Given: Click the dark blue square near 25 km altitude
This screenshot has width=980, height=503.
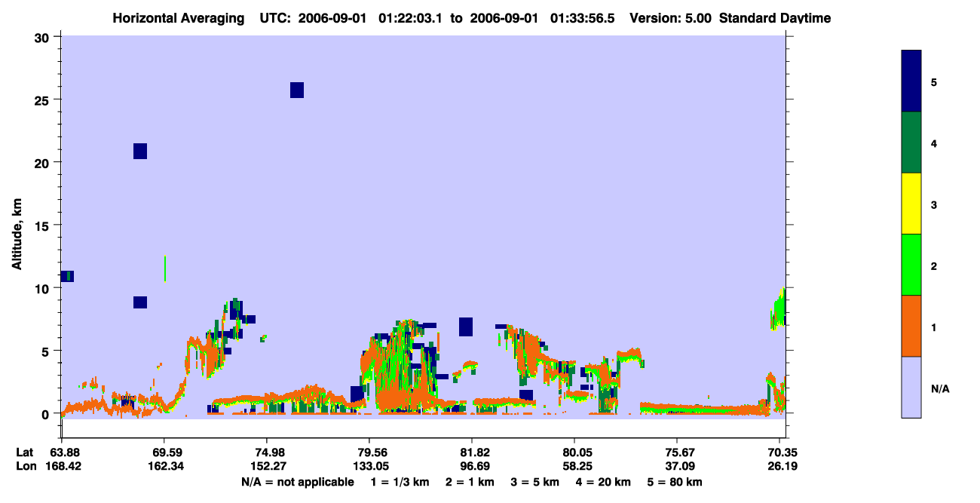Looking at the screenshot, I should 297,90.
